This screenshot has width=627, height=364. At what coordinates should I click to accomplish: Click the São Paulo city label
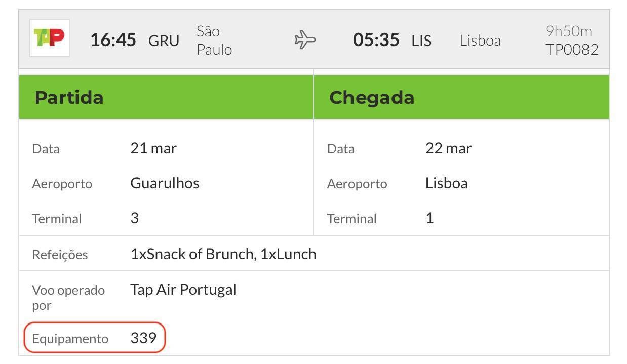214,41
